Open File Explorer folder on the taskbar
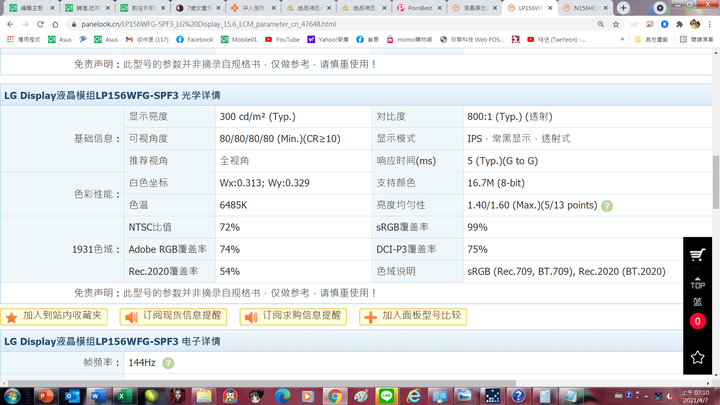This screenshot has width=720, height=405. pos(203,396)
